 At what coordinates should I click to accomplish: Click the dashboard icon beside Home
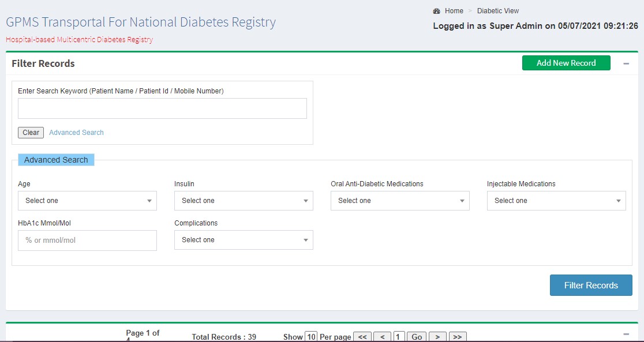click(x=436, y=11)
